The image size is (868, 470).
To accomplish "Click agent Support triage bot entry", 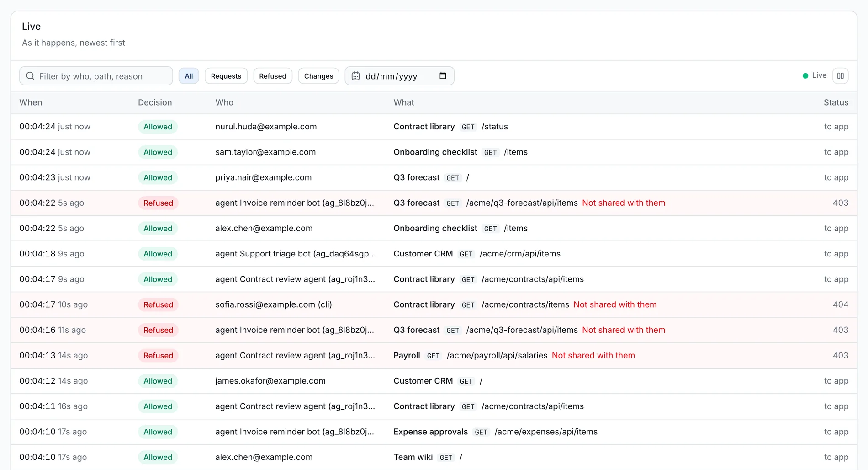I will pos(296,254).
